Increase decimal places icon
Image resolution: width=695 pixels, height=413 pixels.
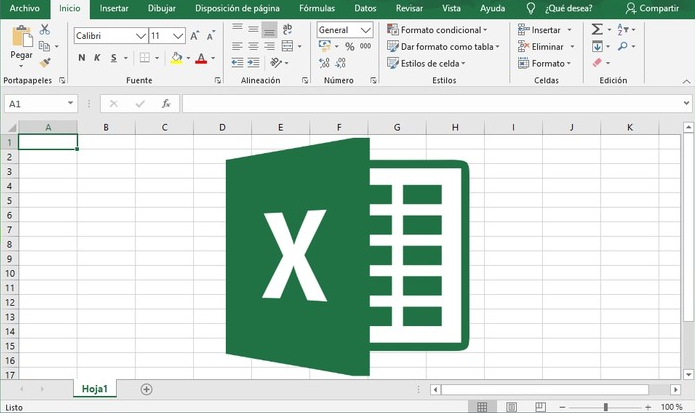pyautogui.click(x=324, y=63)
